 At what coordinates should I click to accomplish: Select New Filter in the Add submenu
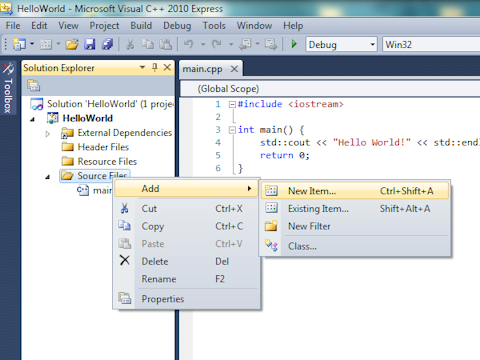point(355,226)
